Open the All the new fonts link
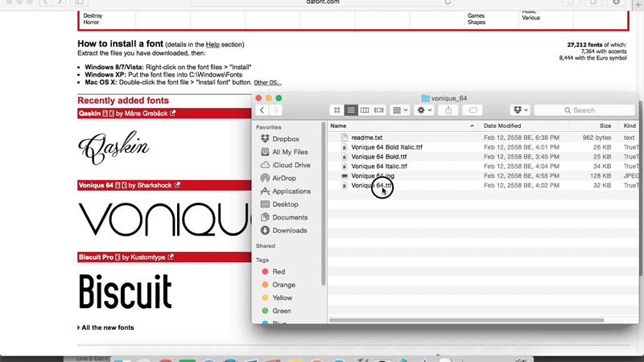This screenshot has width=644, height=362. [x=108, y=327]
